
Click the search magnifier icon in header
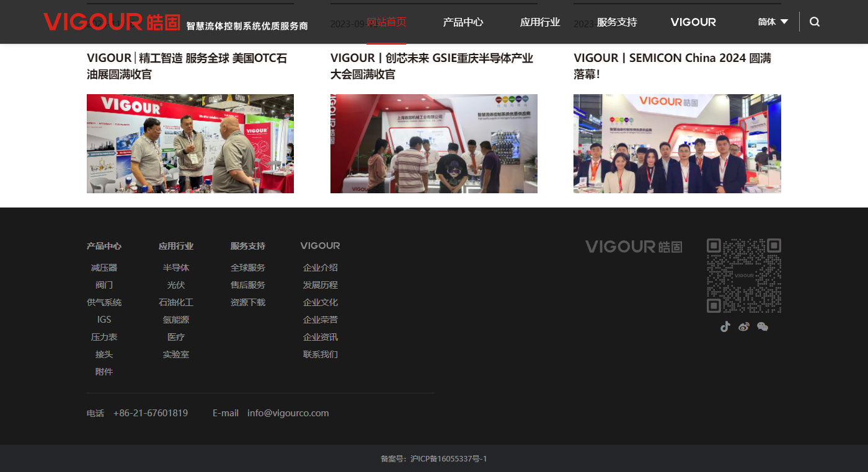click(815, 22)
